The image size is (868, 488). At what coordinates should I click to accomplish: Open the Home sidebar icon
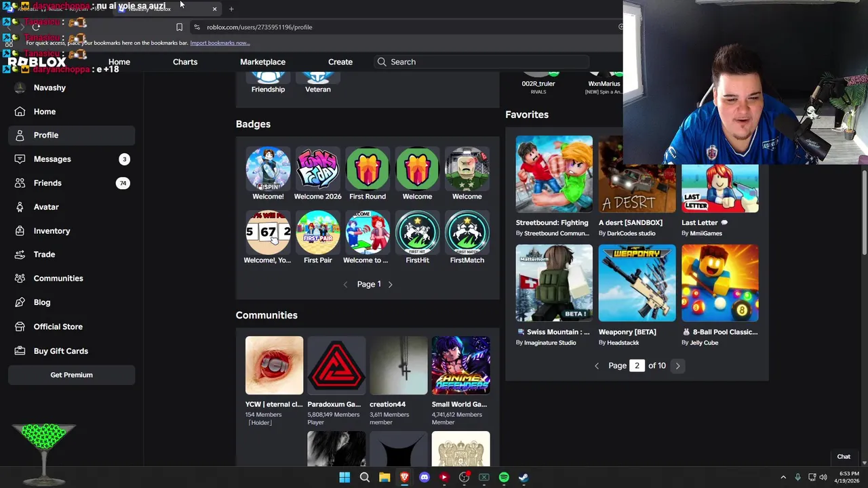coord(20,111)
